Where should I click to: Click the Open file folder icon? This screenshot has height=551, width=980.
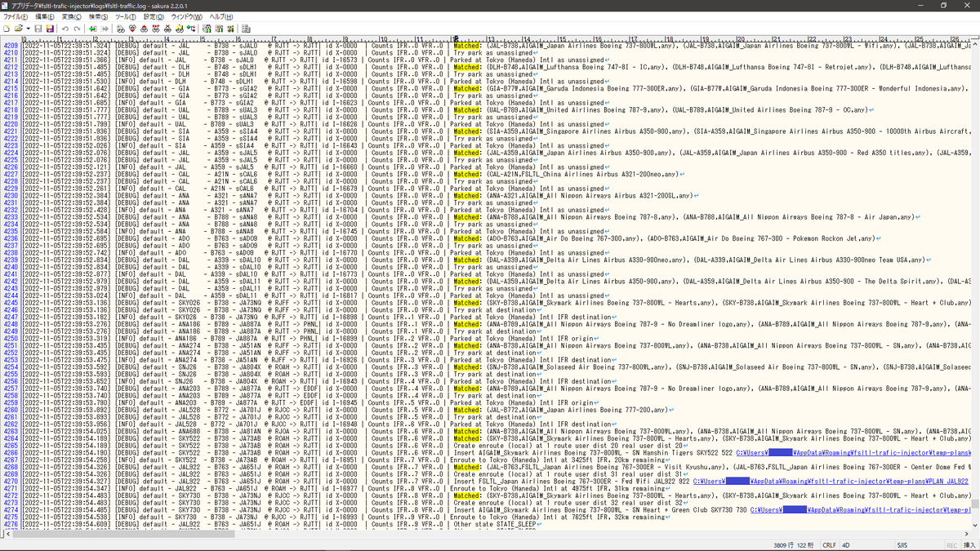tap(18, 29)
